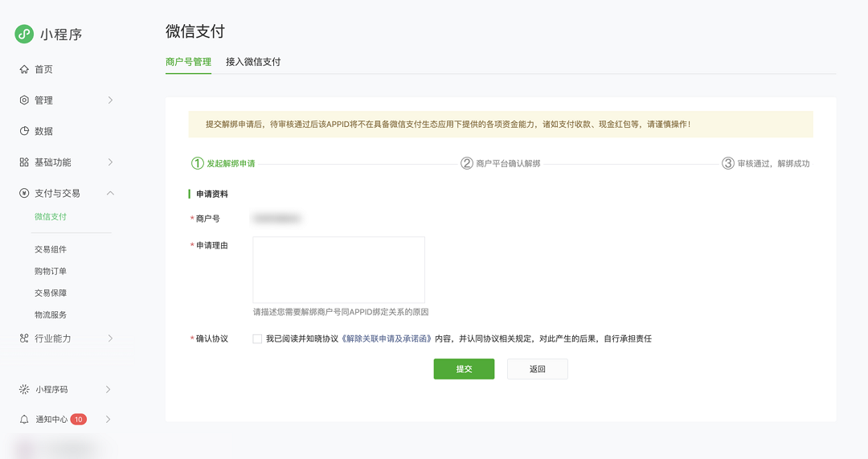Select 交易组件 in the sidebar
Viewport: 868px width, 459px height.
tap(51, 250)
